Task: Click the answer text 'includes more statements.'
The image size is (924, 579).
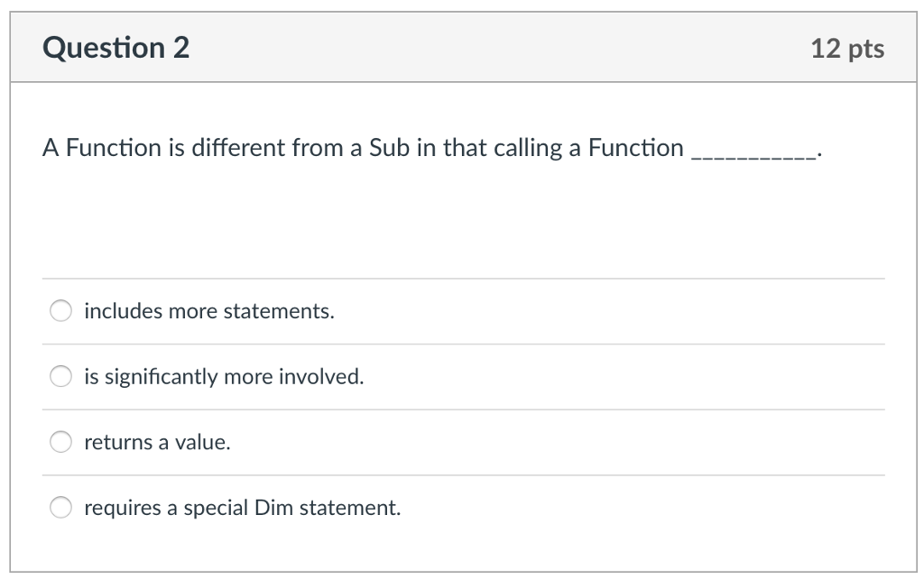Action: [x=208, y=310]
